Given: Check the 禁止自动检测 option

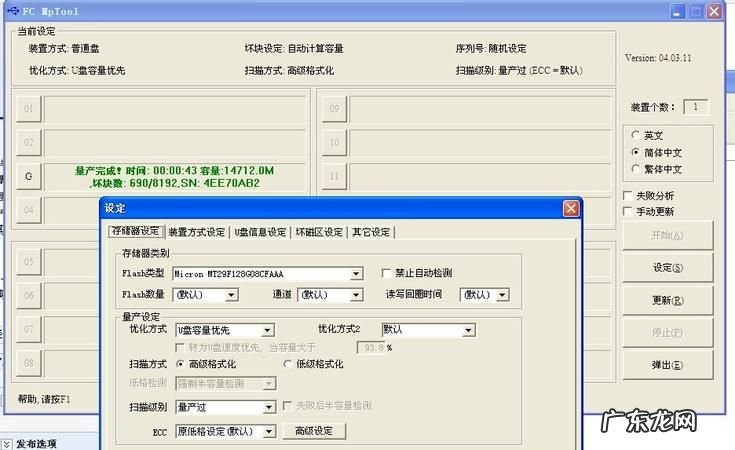Looking at the screenshot, I should [x=387, y=273].
